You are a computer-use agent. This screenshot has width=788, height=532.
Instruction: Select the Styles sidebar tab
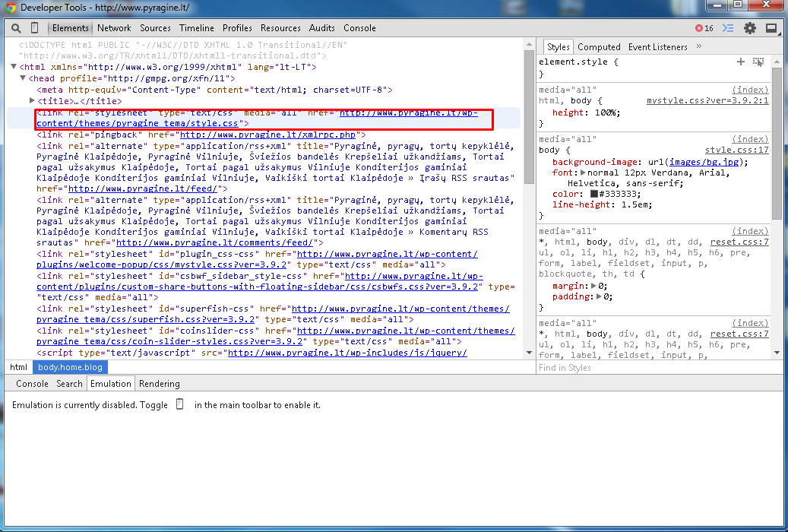[x=559, y=47]
